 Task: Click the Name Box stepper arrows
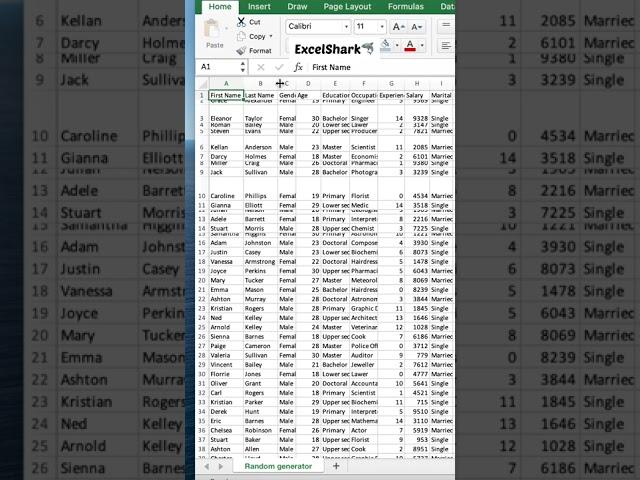tap(243, 67)
